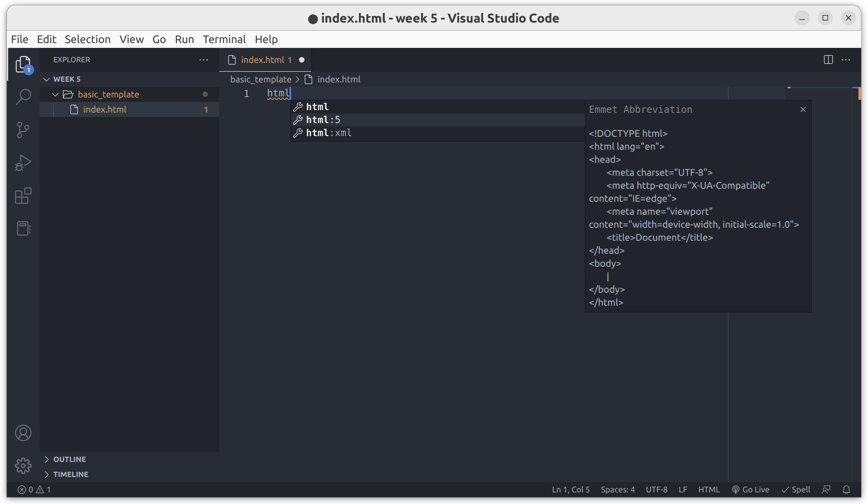Show errors and warnings from status bar

click(34, 490)
